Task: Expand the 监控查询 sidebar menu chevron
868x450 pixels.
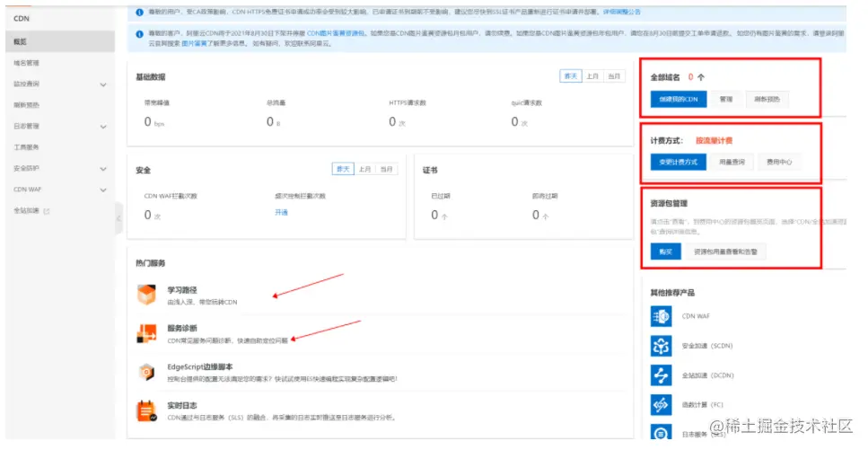Action: tap(103, 84)
